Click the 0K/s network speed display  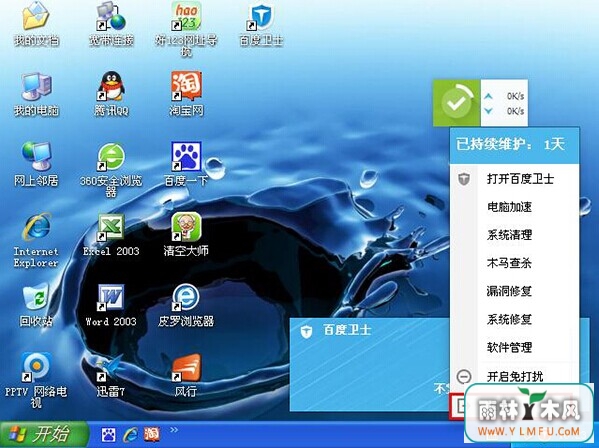click(504, 103)
